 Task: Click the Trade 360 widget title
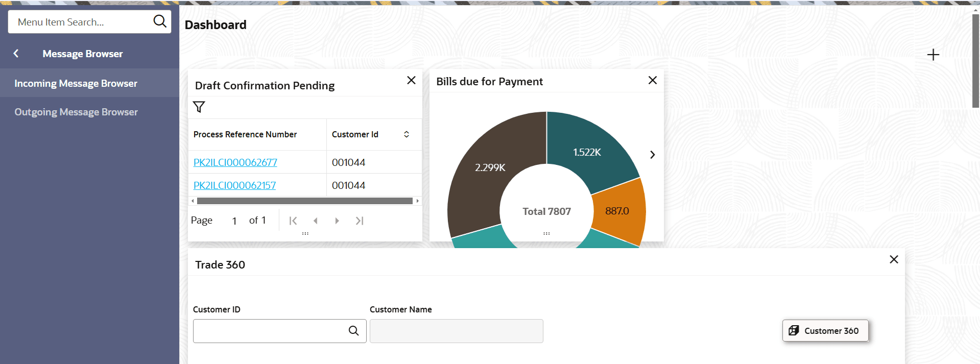(x=220, y=264)
